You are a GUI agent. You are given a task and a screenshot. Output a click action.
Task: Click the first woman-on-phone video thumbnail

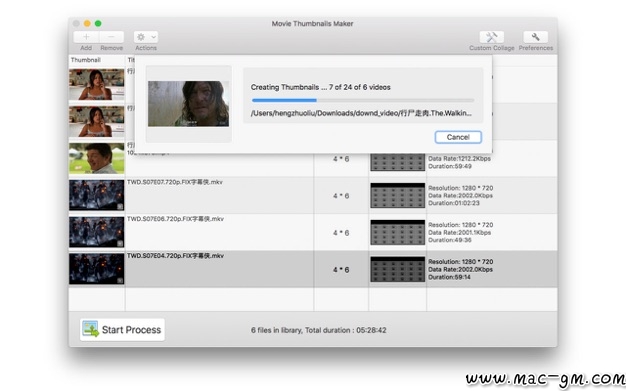point(97,84)
